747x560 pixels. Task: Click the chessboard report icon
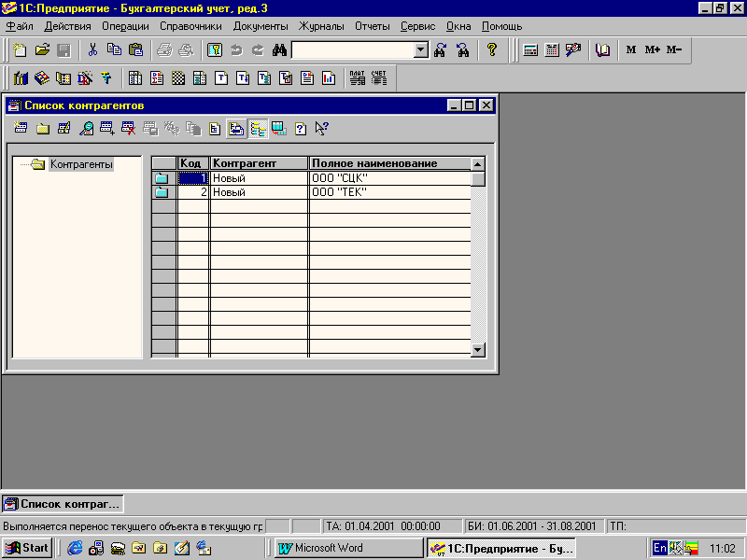[178, 78]
